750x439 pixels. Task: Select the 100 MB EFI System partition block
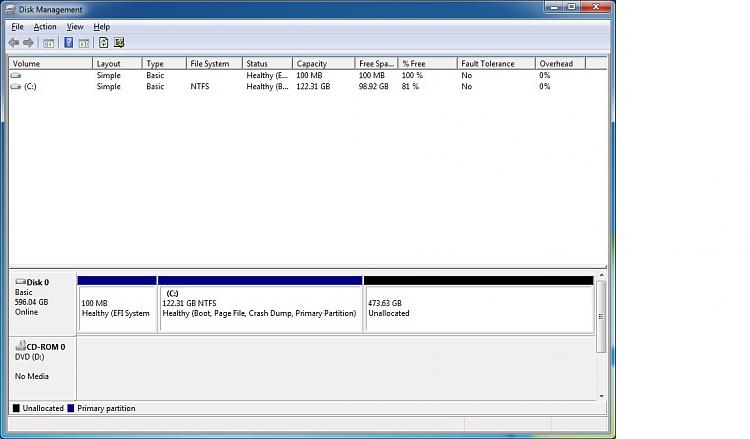(117, 304)
